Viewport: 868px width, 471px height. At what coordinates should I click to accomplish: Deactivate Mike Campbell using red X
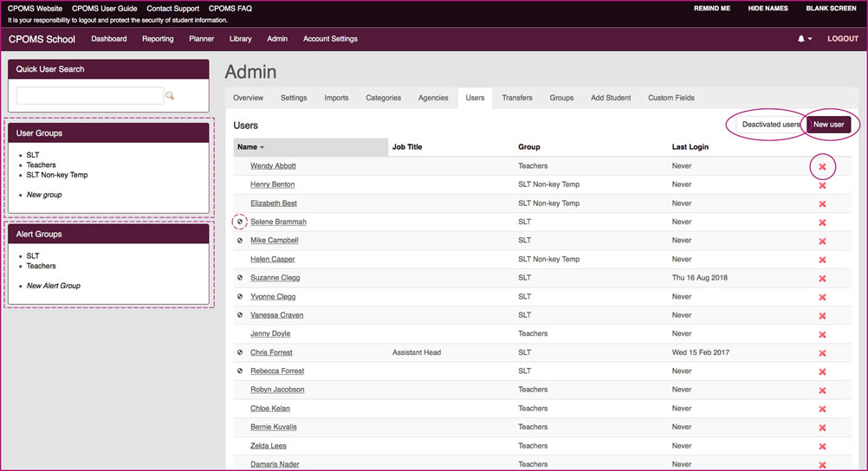click(x=822, y=242)
